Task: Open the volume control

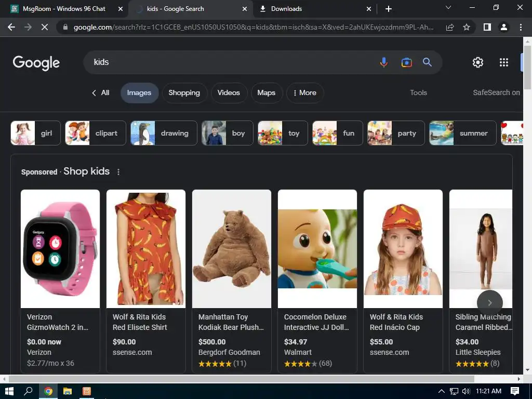Action: pos(466,391)
